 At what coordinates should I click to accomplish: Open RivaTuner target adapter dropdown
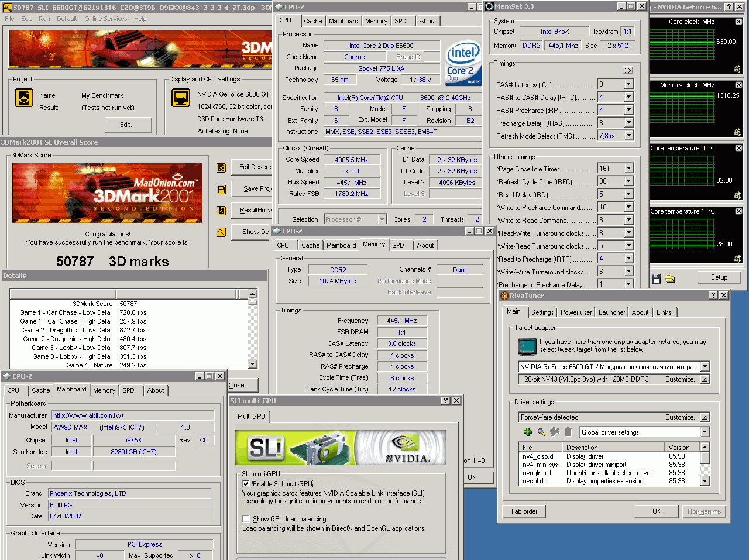point(705,367)
